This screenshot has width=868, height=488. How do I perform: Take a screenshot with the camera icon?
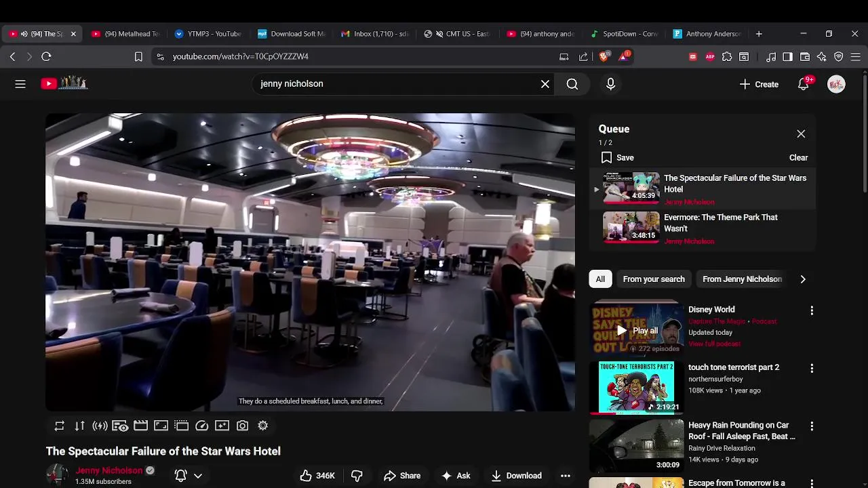243,426
